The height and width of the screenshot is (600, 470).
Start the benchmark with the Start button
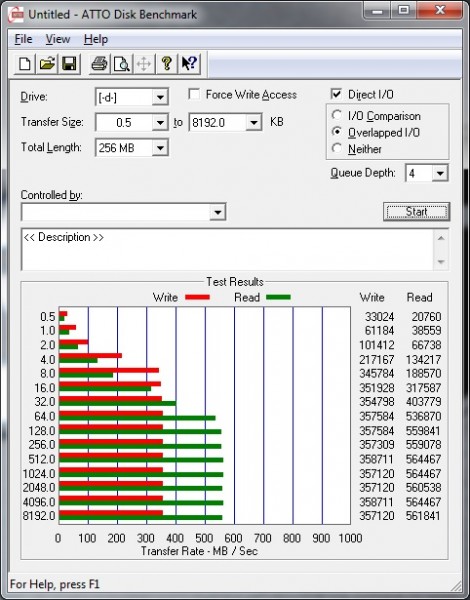click(x=416, y=212)
